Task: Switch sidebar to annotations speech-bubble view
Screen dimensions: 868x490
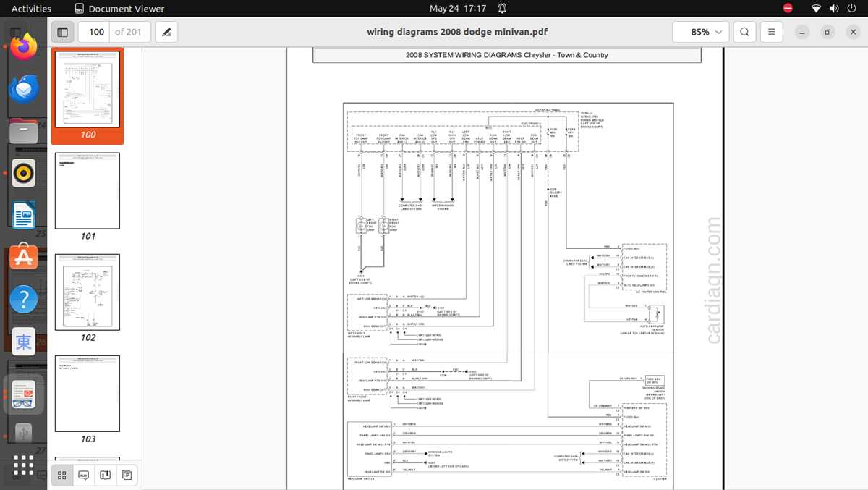Action: coord(84,476)
